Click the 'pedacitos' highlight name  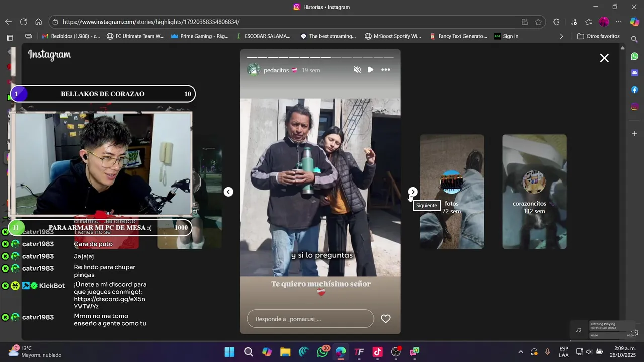[x=276, y=70]
